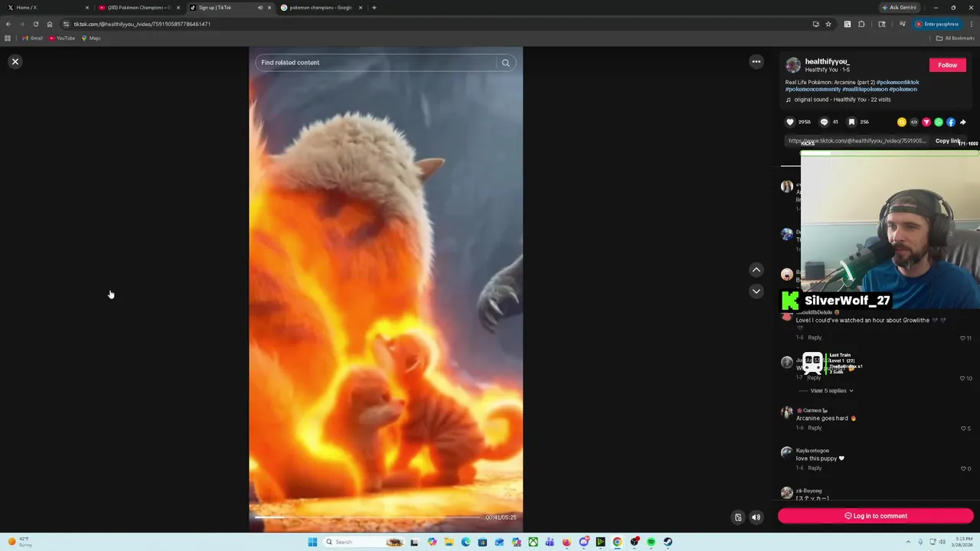Open YouTube bookmark
Viewport: 980px width, 551px height.
coord(62,38)
